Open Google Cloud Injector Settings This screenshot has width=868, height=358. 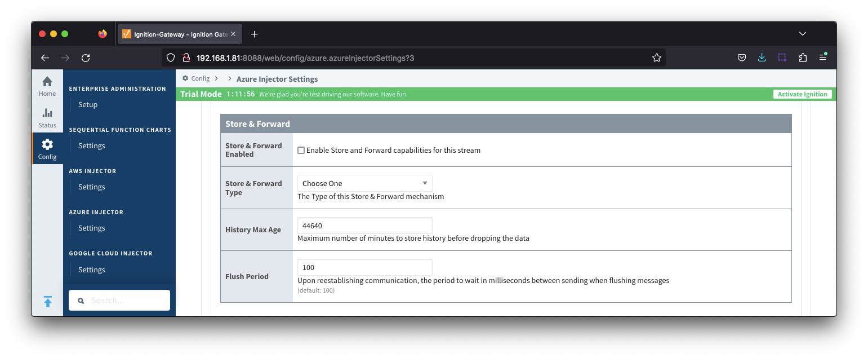pyautogui.click(x=92, y=270)
